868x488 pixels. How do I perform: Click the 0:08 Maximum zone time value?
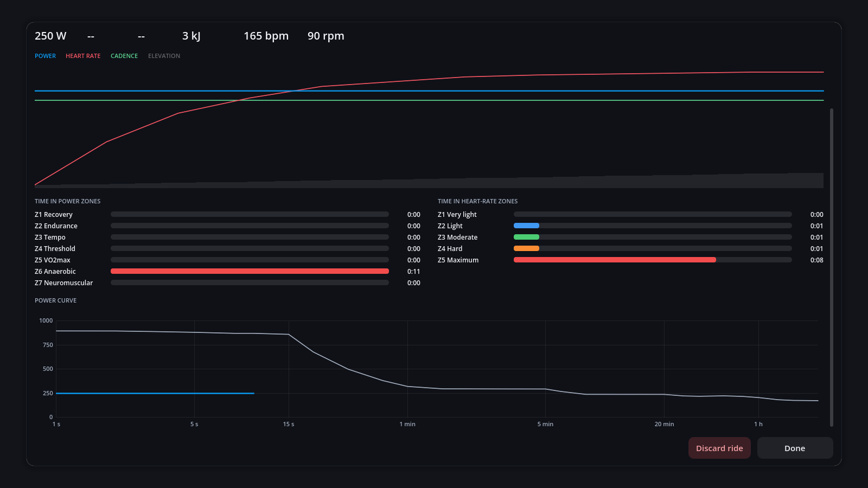click(x=817, y=260)
